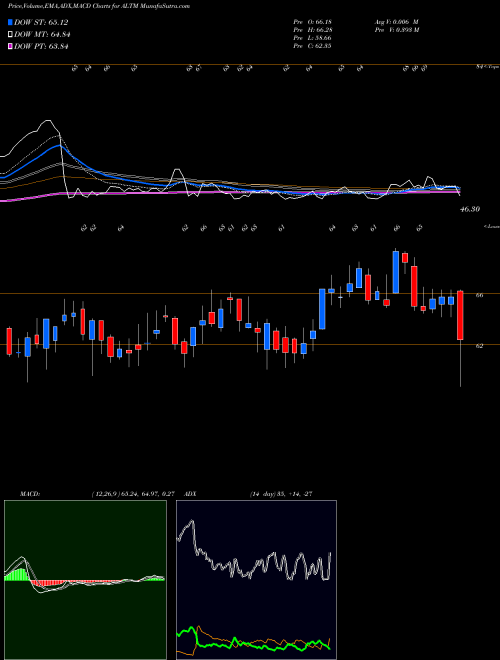Viewport: 500px width, 660px height.
Task: Click the white DOW MT legend swatch
Action: tap(11, 35)
